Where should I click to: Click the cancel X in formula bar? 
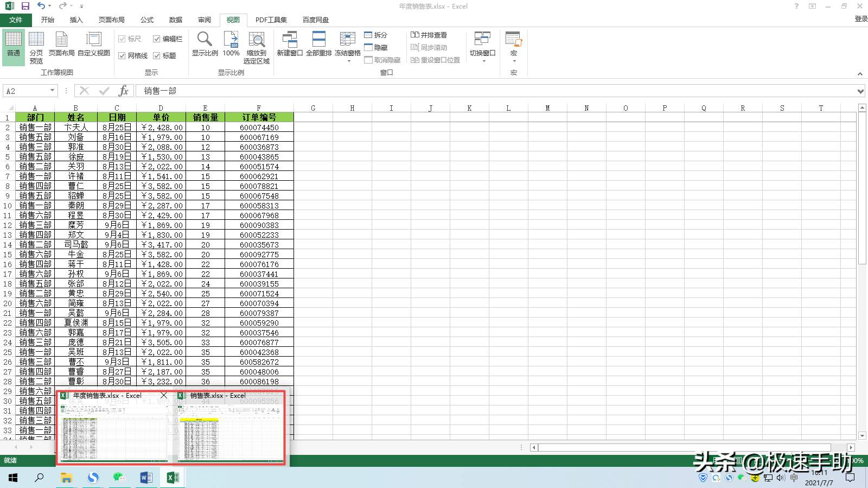84,91
